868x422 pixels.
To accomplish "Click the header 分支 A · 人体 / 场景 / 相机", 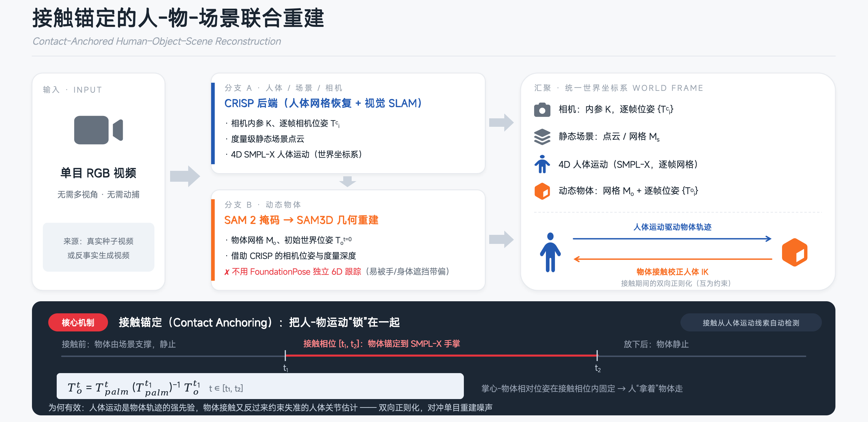I will tap(284, 88).
